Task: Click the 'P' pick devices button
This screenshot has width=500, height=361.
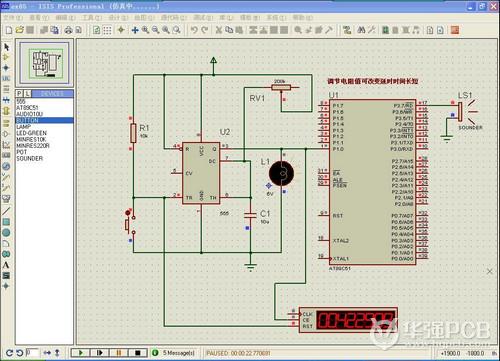Action: click(20, 93)
